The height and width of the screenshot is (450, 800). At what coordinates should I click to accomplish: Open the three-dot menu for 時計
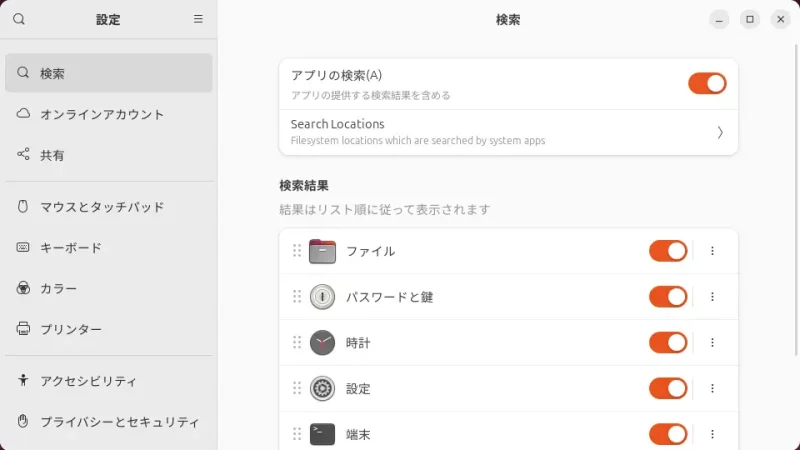tap(712, 342)
